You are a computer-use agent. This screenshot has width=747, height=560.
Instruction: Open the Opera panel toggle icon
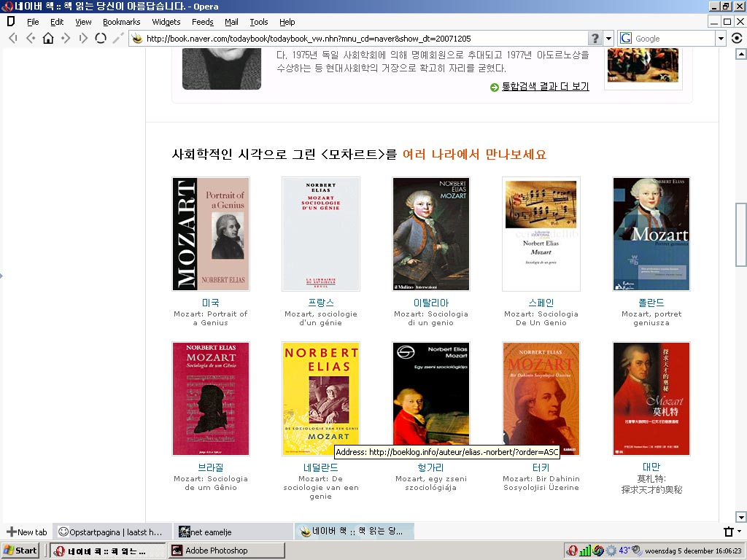pos(10,21)
